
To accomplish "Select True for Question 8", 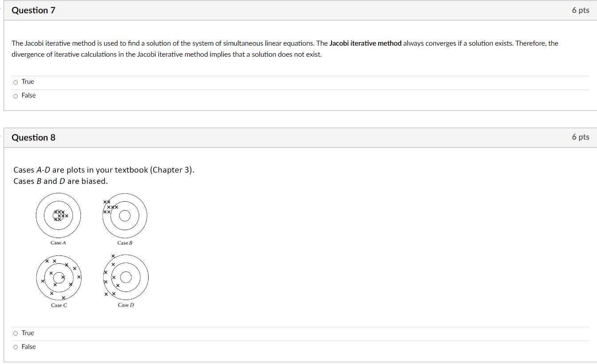I will pos(16,333).
